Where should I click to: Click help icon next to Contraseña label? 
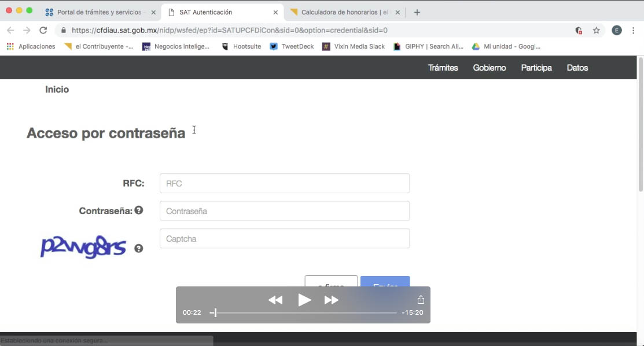[x=139, y=211]
